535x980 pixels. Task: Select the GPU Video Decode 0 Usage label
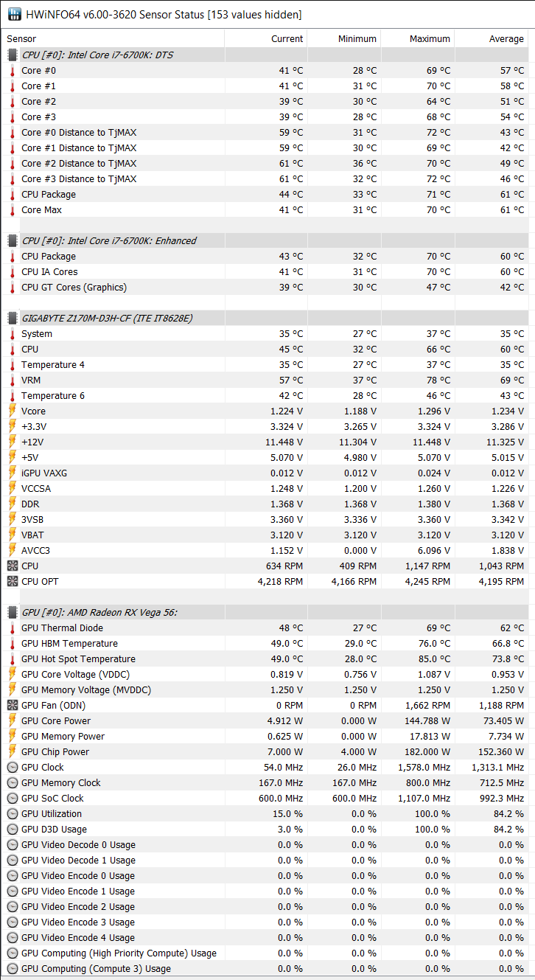(79, 844)
